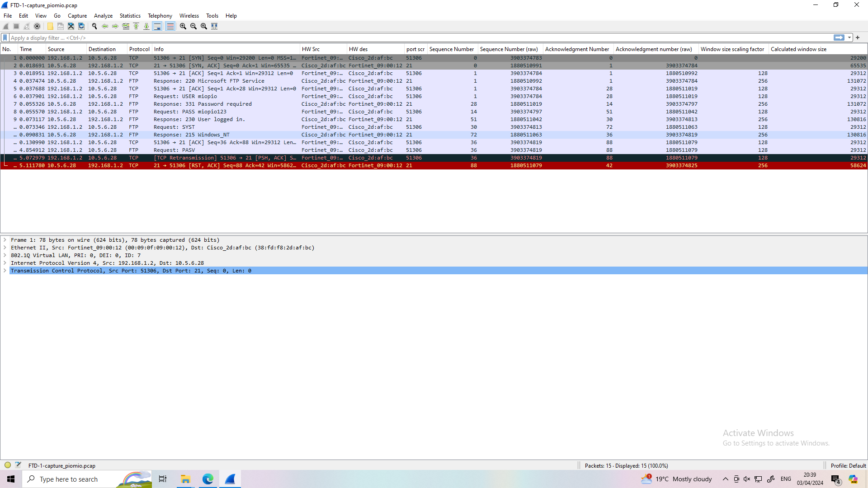Reload this capture file

(81, 26)
